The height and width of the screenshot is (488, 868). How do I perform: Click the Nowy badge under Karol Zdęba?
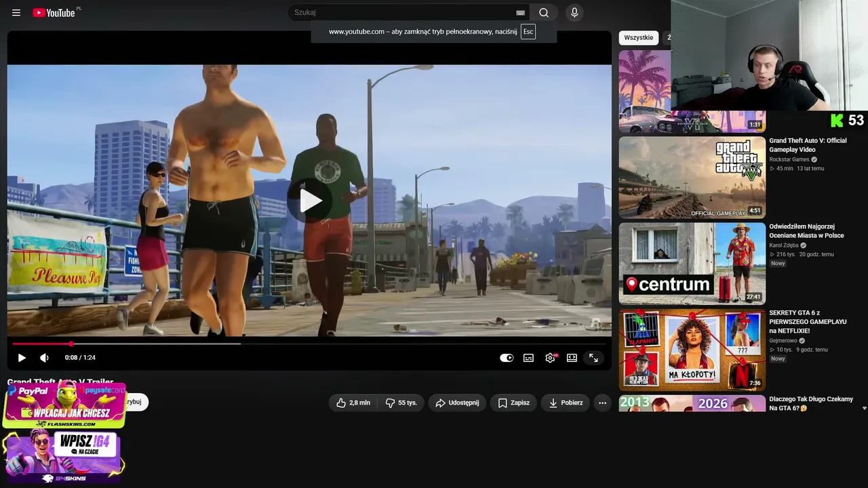click(778, 264)
